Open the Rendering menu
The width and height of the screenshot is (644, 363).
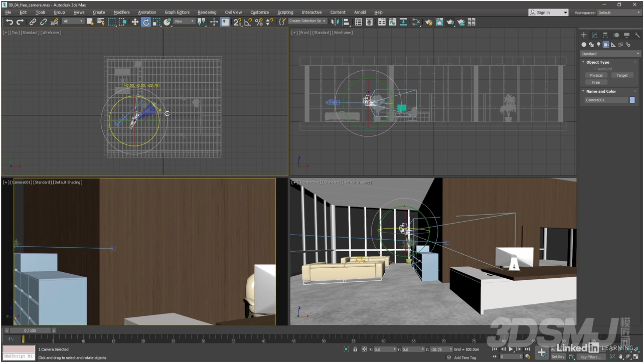click(207, 12)
